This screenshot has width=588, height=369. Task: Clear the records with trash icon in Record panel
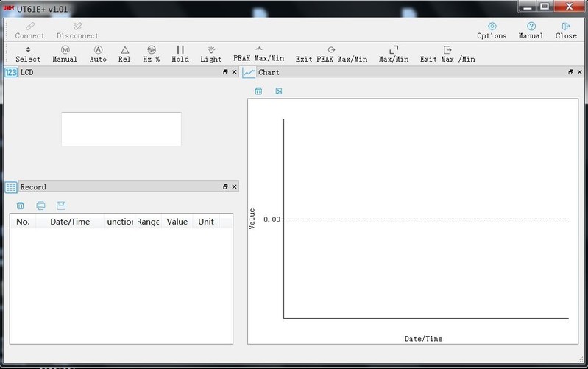click(x=21, y=205)
